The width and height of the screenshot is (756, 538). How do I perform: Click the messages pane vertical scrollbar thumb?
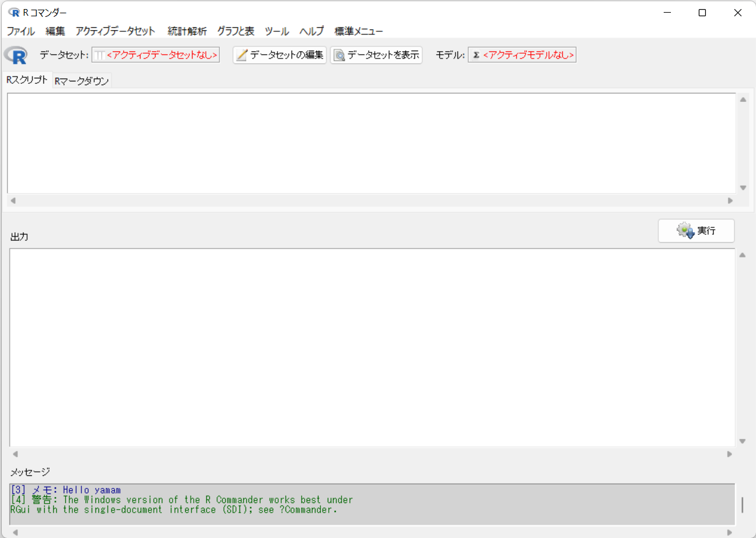[743, 504]
